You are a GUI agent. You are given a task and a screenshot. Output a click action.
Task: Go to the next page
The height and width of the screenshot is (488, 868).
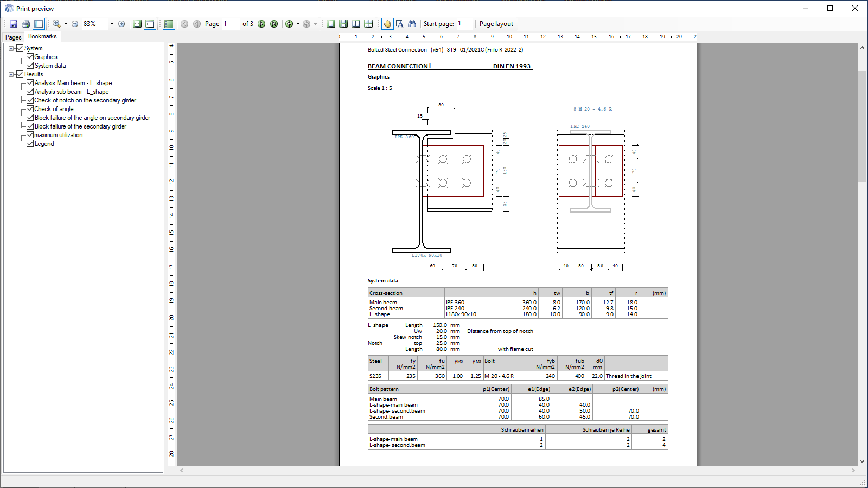click(261, 24)
